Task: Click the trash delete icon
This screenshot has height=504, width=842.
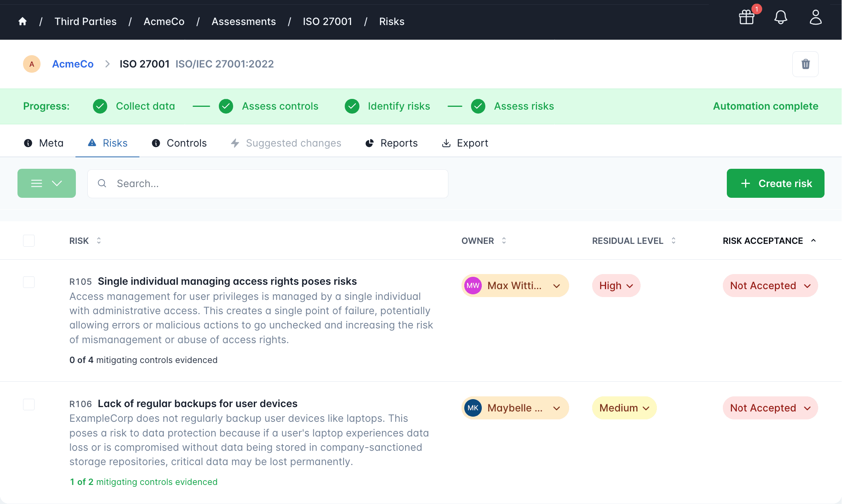Action: 805,64
